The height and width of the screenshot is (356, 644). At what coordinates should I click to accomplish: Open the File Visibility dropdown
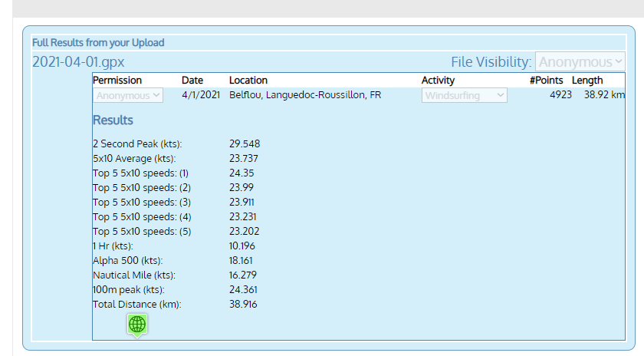580,62
